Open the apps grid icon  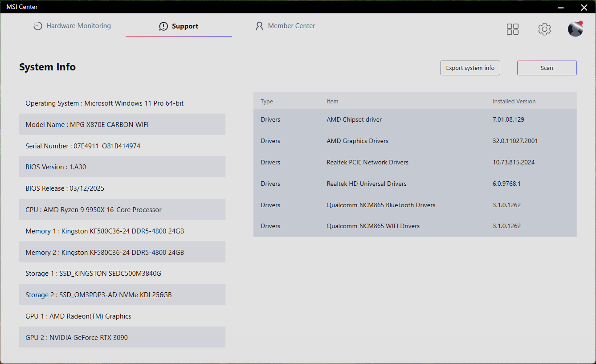click(513, 29)
